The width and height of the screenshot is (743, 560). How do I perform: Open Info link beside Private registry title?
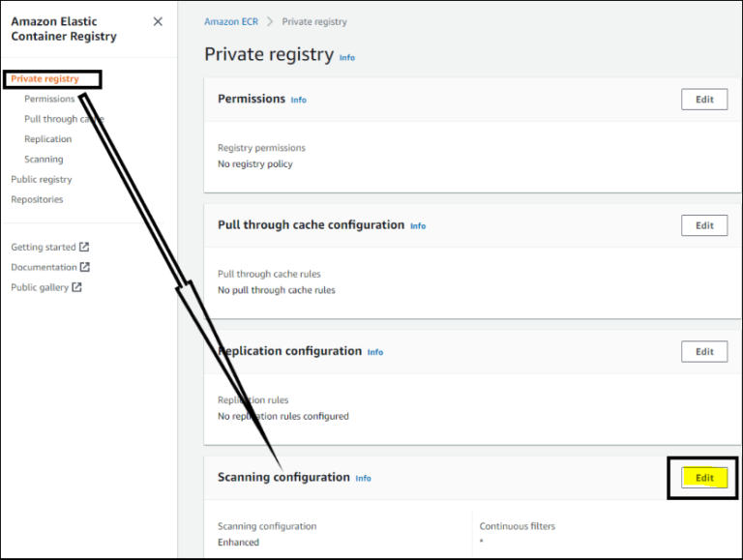coord(347,57)
